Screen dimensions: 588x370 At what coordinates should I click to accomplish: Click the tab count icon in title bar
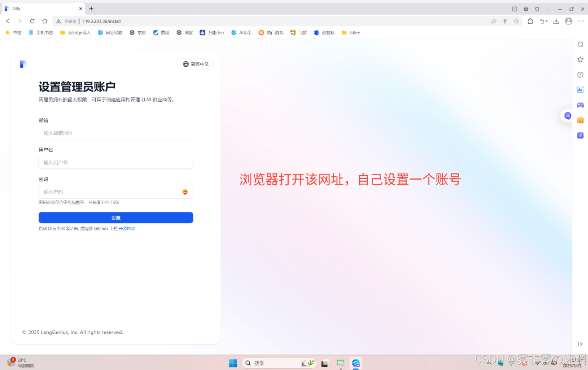(x=515, y=9)
